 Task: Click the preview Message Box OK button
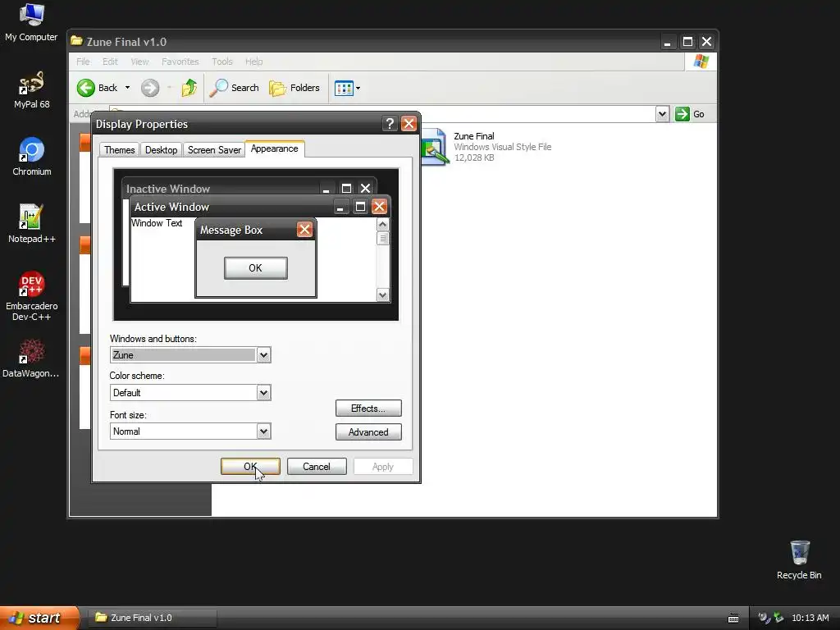(256, 268)
